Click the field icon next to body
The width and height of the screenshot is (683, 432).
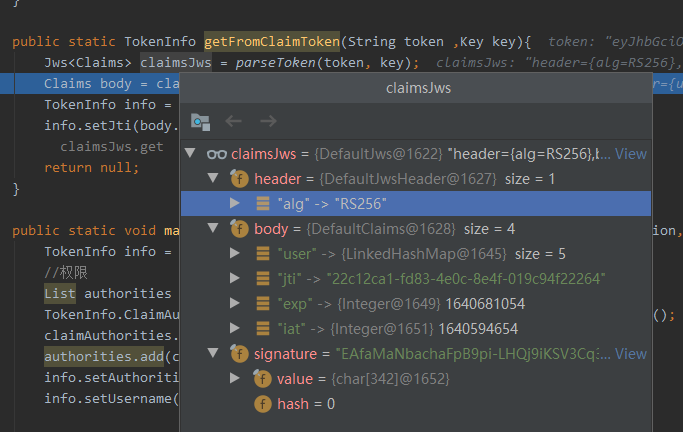(x=239, y=229)
